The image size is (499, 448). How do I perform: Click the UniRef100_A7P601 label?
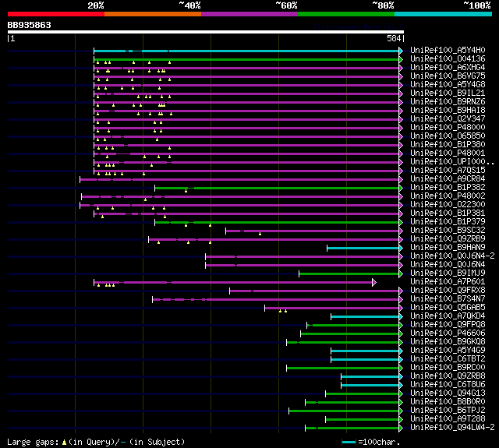[448, 282]
